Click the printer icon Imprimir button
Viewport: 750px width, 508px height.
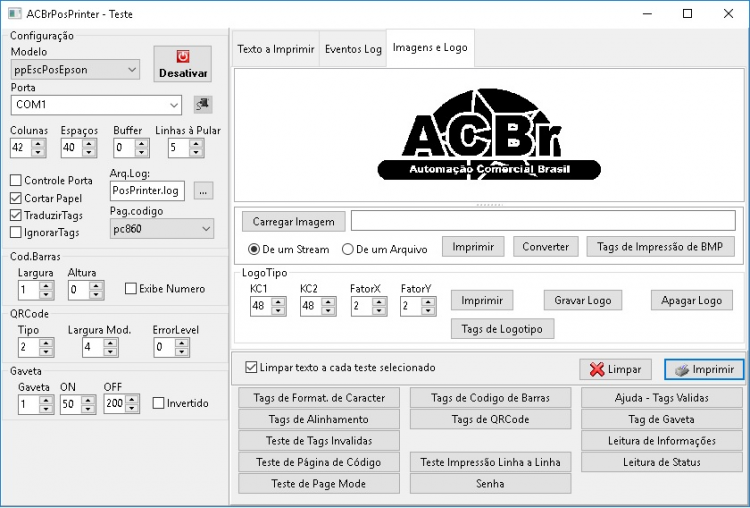pos(704,369)
